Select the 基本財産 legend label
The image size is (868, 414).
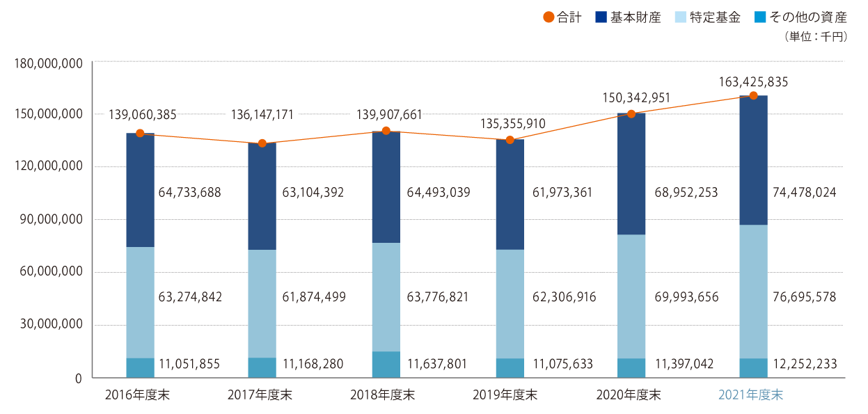tap(636, 18)
